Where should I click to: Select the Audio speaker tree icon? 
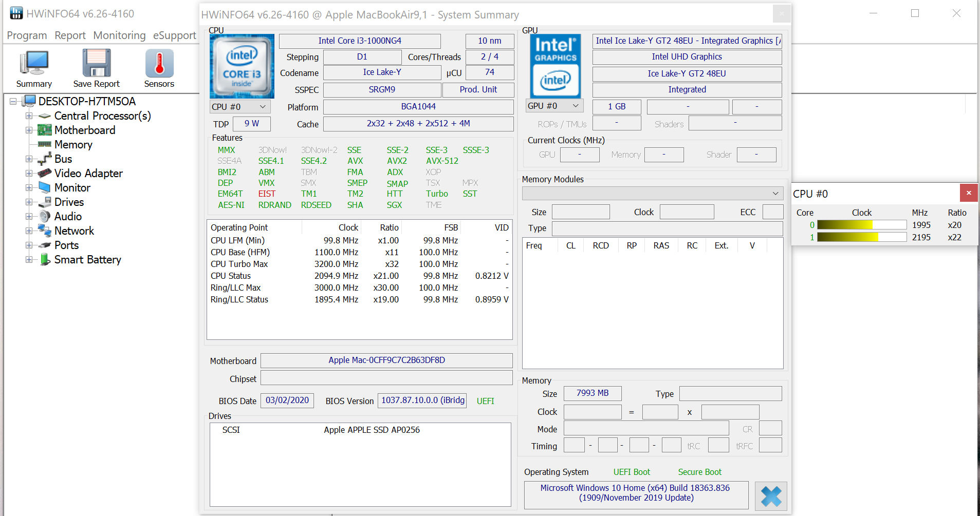(45, 217)
